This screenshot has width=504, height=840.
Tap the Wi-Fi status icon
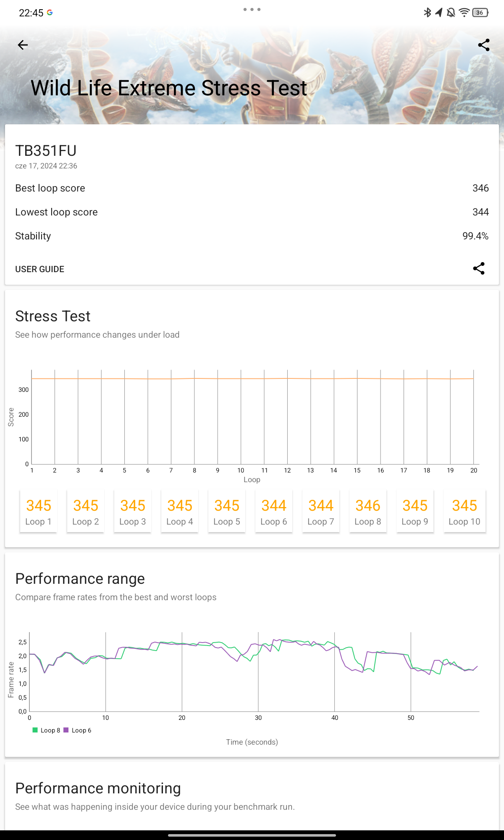(x=464, y=13)
